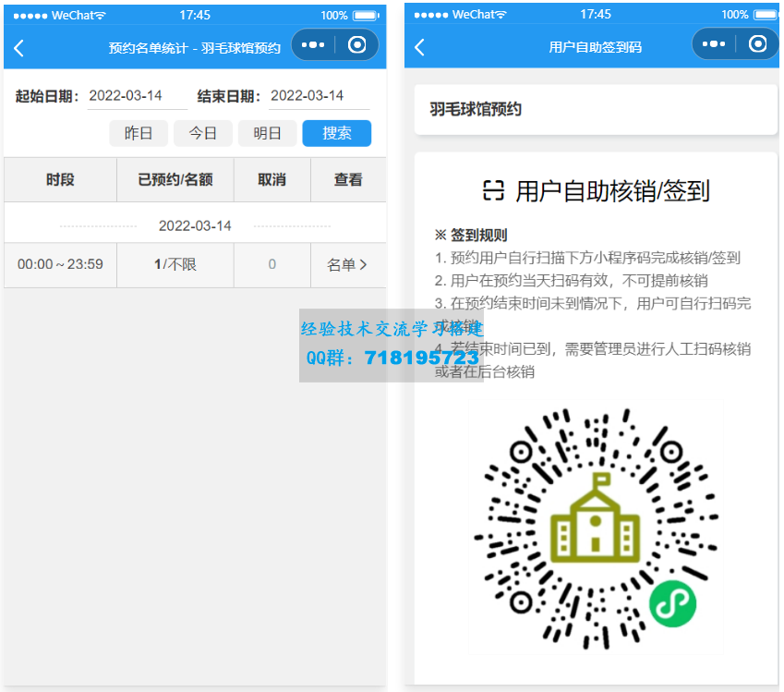The image size is (784, 692).
Task: Select the 今日 quick date button
Action: pyautogui.click(x=203, y=133)
